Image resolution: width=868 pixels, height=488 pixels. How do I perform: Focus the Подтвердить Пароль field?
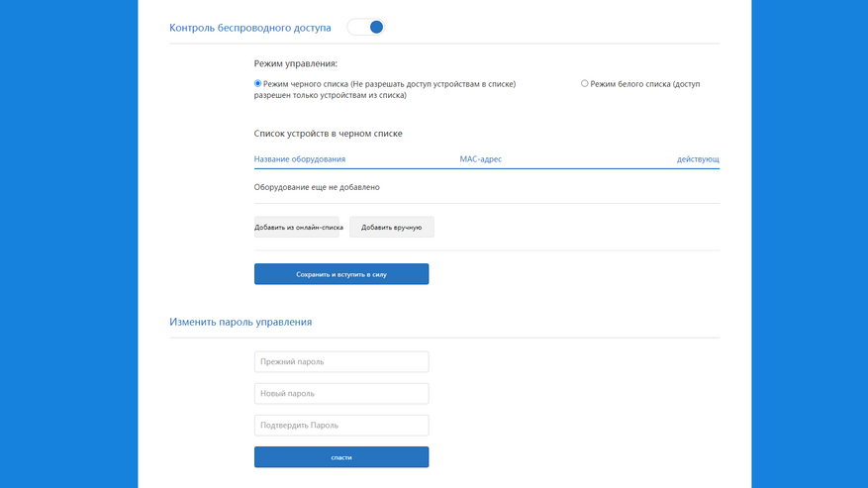[341, 426]
